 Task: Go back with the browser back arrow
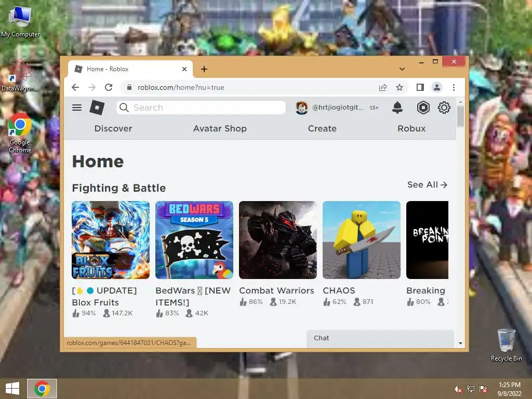tap(75, 87)
